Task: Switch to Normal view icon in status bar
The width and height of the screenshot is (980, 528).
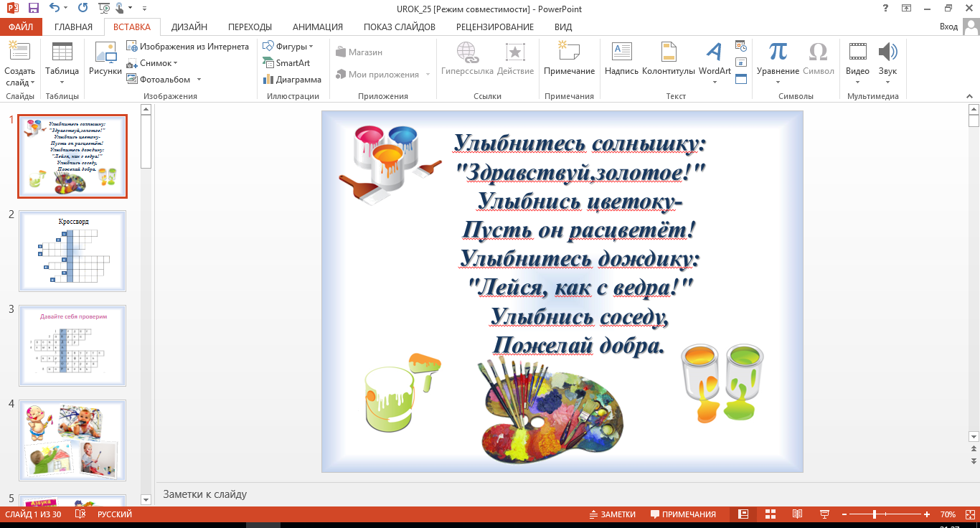Action: tap(743, 514)
